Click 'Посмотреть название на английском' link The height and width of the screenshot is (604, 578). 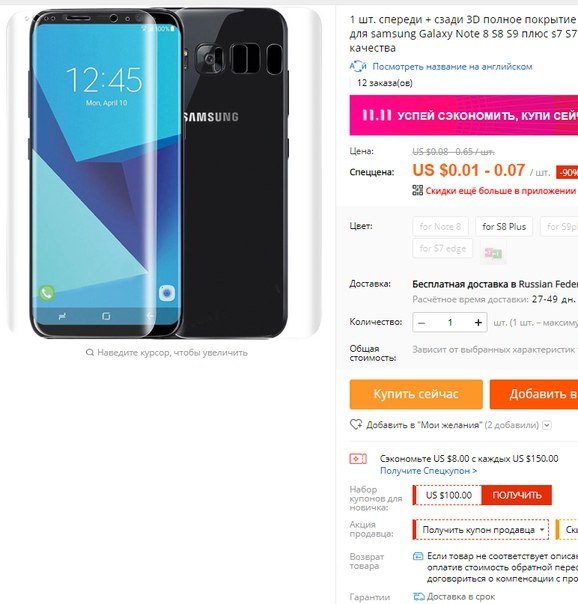pos(452,67)
